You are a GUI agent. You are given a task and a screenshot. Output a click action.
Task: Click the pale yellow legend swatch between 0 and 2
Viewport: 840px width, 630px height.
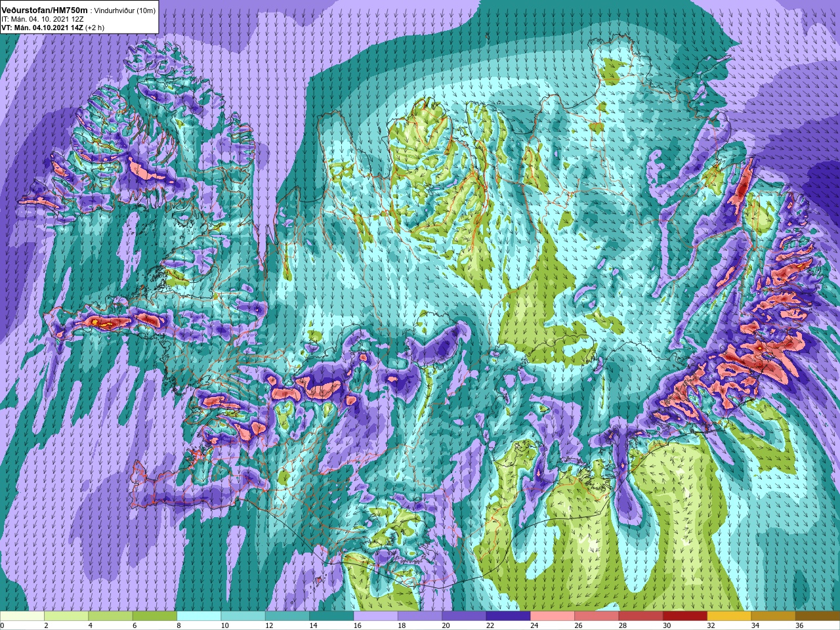(22, 616)
